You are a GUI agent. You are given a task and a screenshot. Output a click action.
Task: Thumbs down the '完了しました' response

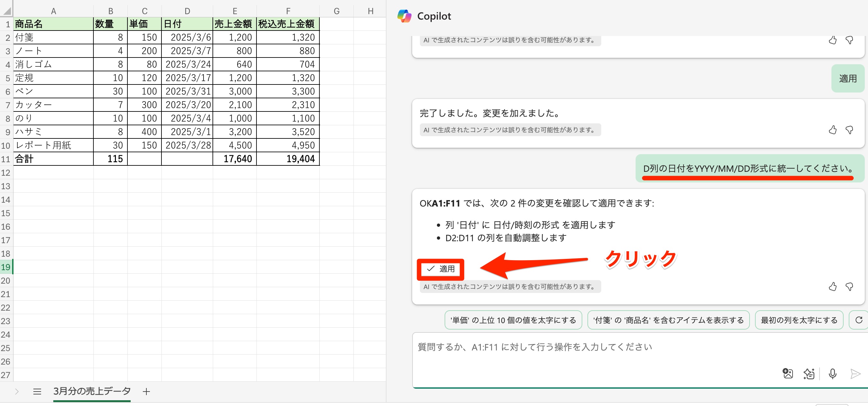849,130
